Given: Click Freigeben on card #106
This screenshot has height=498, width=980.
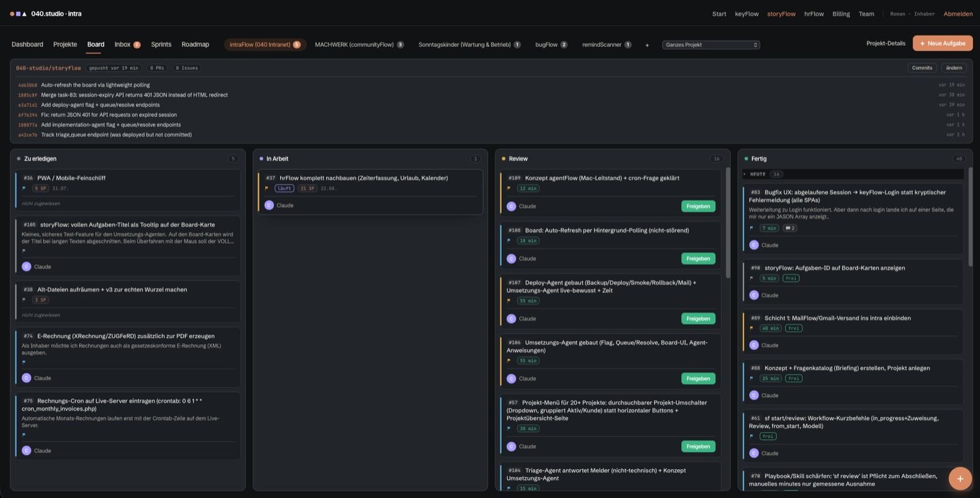Looking at the screenshot, I should (698, 379).
